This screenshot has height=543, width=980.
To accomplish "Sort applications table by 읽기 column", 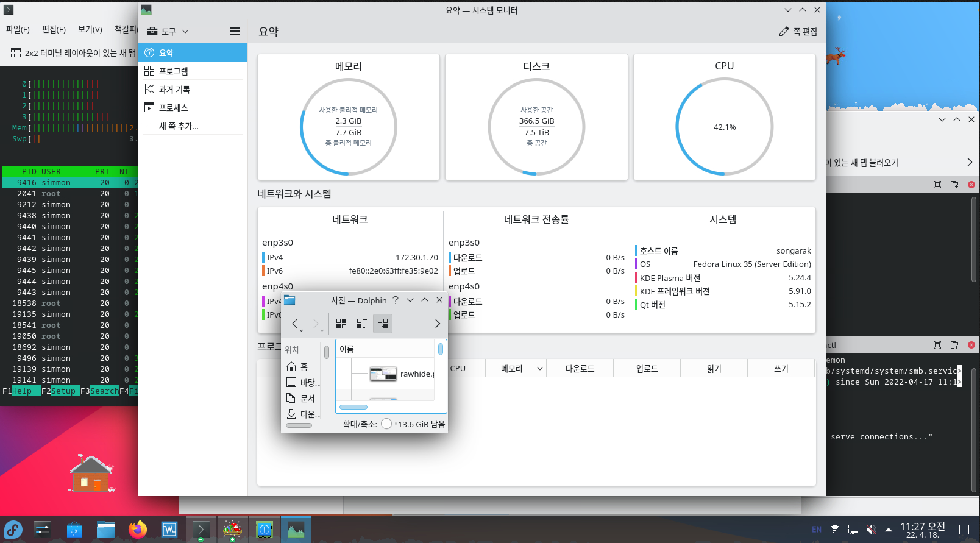I will click(x=714, y=368).
